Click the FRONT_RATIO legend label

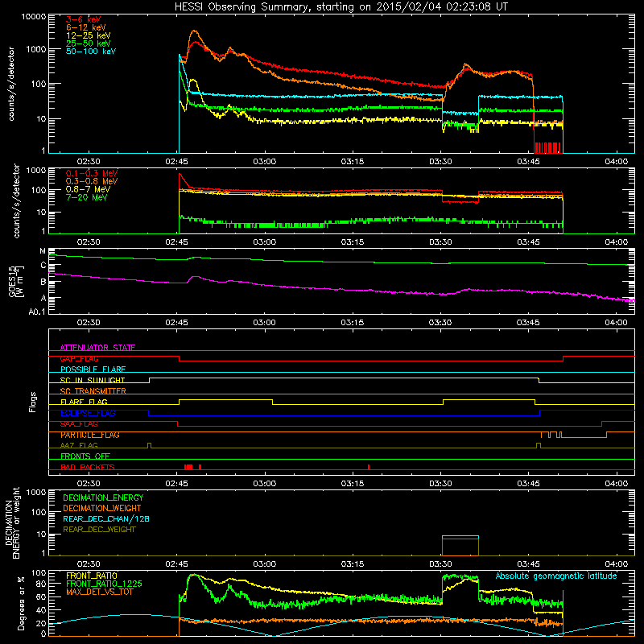point(92,576)
